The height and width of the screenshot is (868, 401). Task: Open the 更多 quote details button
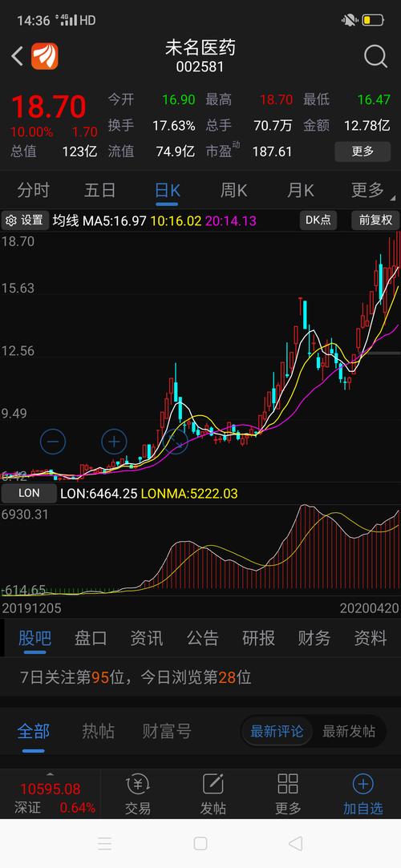pos(363,151)
